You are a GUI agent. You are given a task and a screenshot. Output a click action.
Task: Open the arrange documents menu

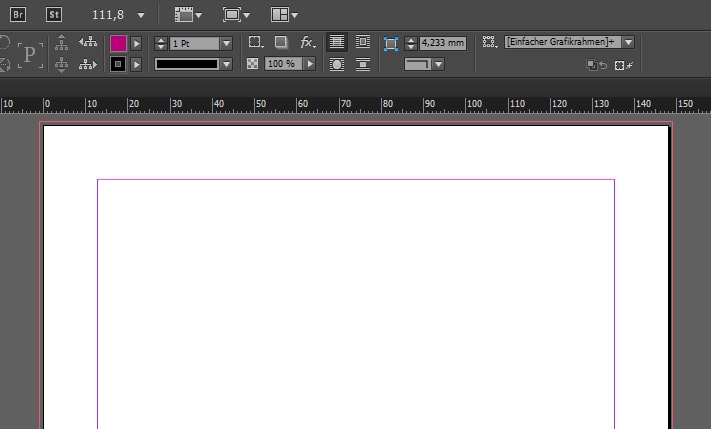pos(283,15)
